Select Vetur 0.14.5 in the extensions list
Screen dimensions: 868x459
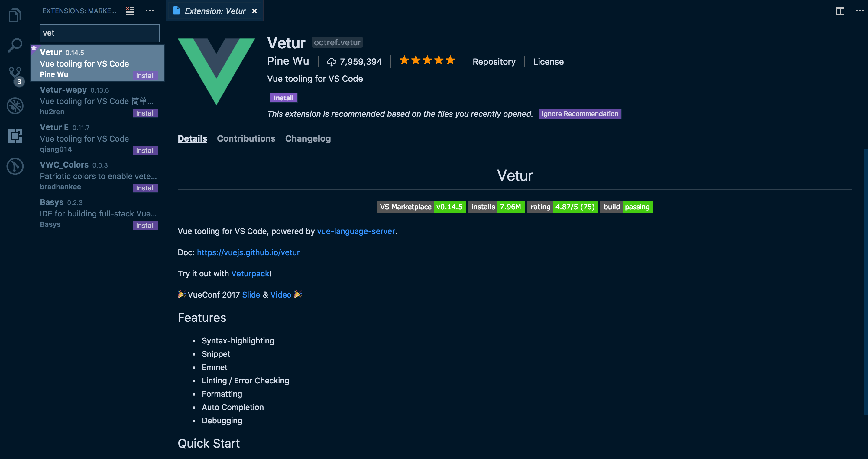tap(98, 63)
